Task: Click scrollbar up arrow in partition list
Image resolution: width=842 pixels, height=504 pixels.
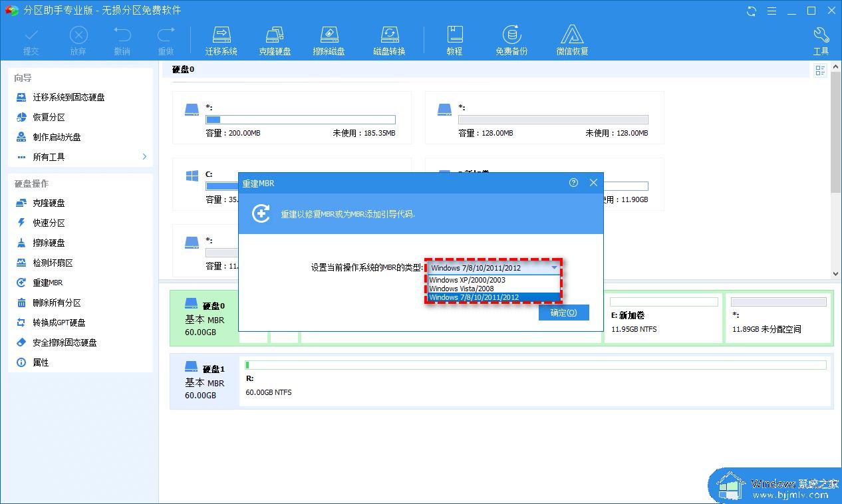Action: click(x=836, y=67)
